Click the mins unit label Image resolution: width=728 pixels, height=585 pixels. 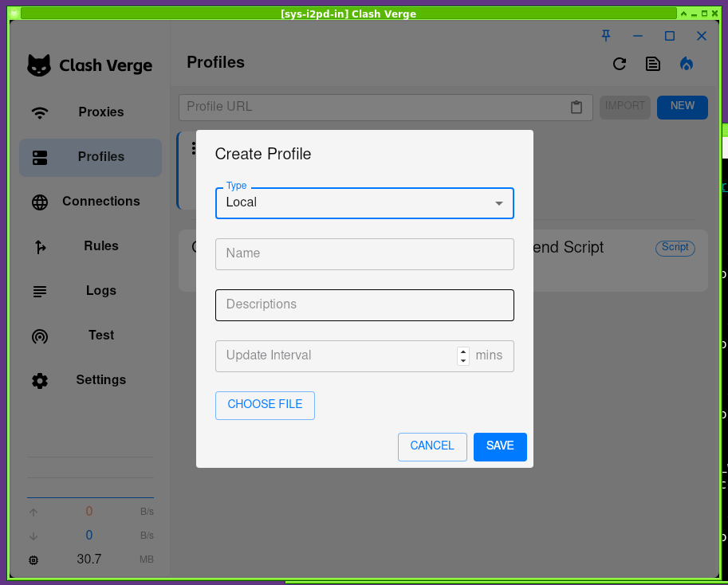coord(489,355)
